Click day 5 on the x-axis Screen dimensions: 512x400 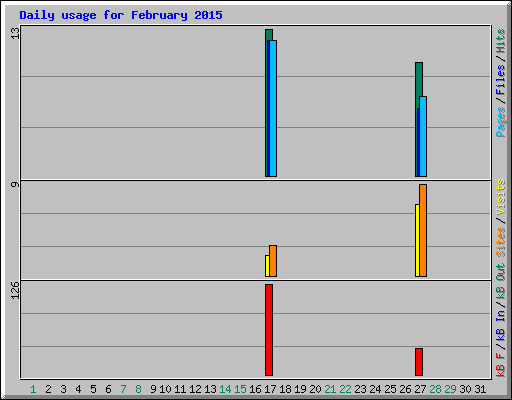tap(93, 389)
